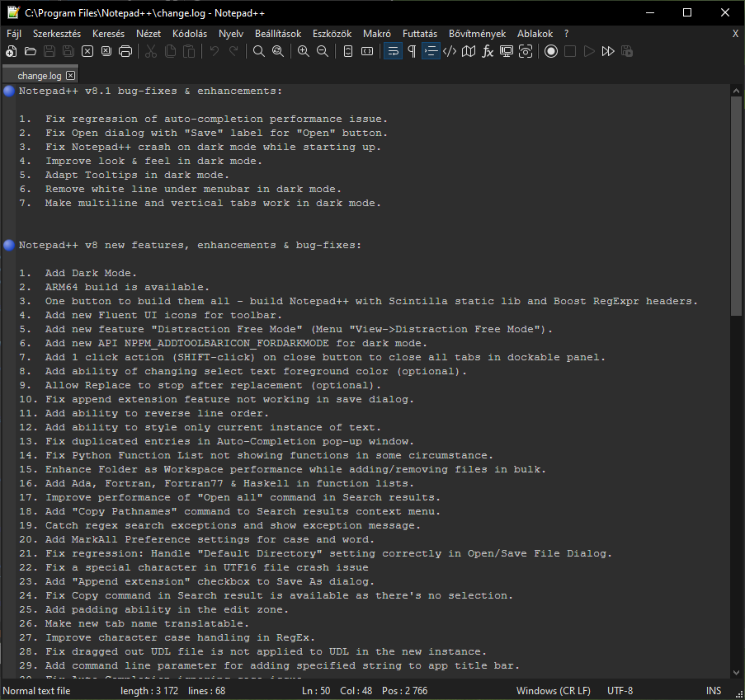This screenshot has height=700, width=745.
Task: Click the Copy toolbar icon
Action: click(x=170, y=51)
